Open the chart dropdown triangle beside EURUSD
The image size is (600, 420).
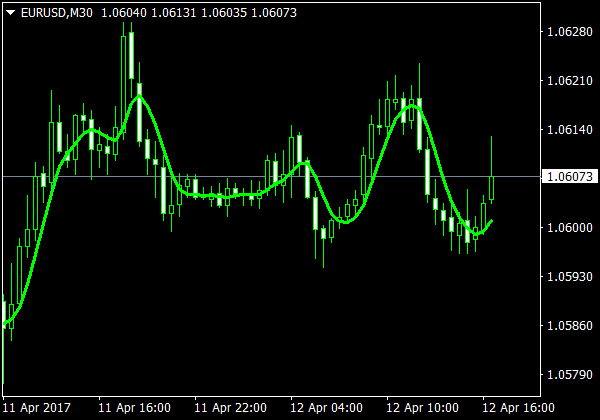click(x=10, y=13)
